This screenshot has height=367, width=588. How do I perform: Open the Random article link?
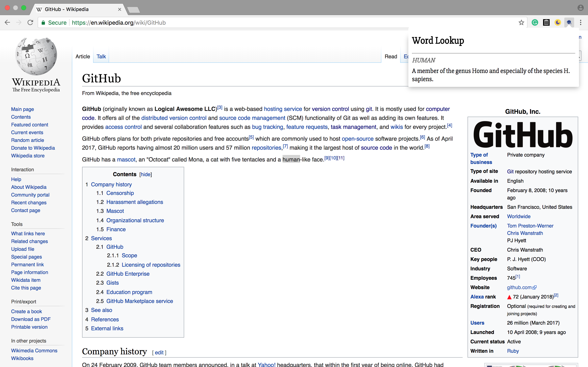click(x=27, y=140)
